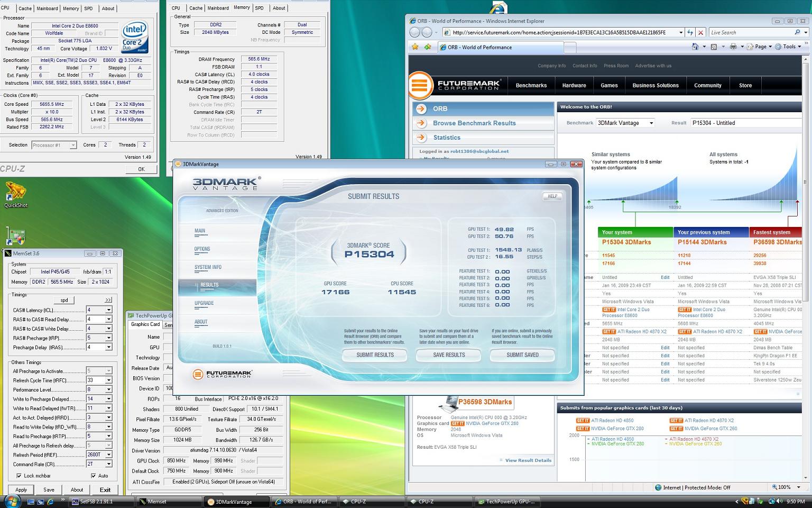Screen dimensions: 812x508
Task: Select SYSTEM INFO in 3DMark Vantage menu
Action: pyautogui.click(x=208, y=267)
